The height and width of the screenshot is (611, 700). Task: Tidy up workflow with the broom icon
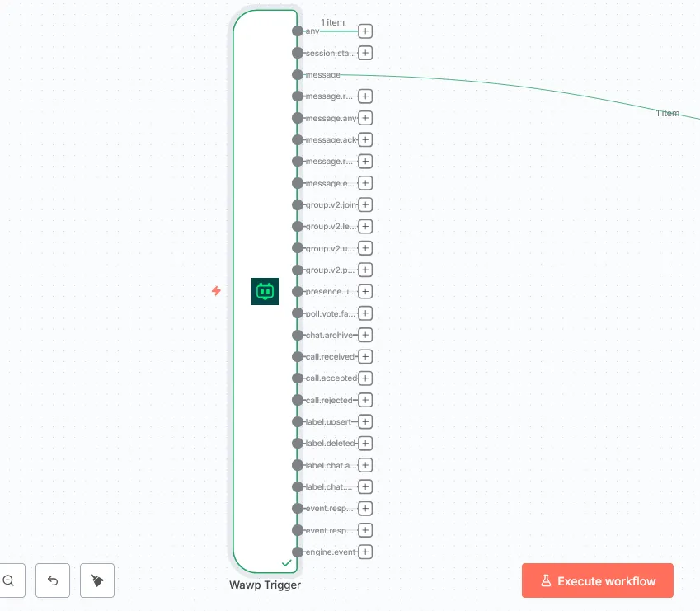[97, 580]
